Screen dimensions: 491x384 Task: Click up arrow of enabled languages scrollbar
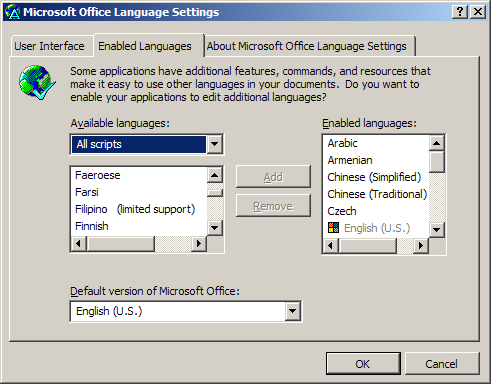437,143
